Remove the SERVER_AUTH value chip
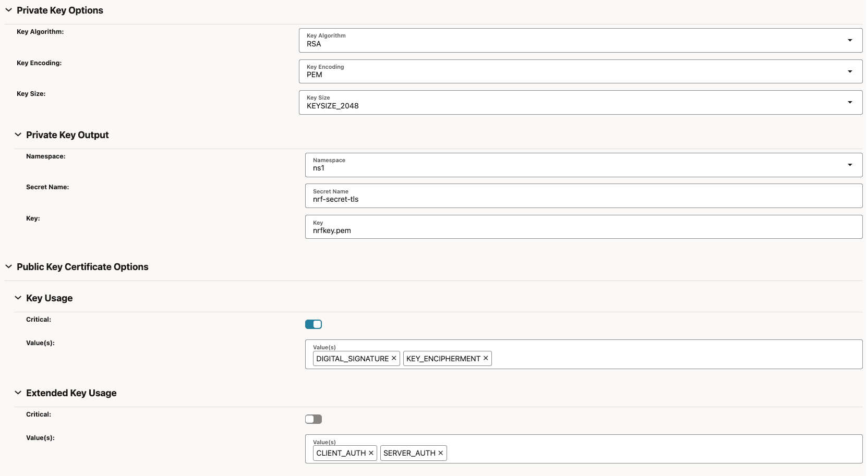This screenshot has height=476, width=868. [441, 453]
